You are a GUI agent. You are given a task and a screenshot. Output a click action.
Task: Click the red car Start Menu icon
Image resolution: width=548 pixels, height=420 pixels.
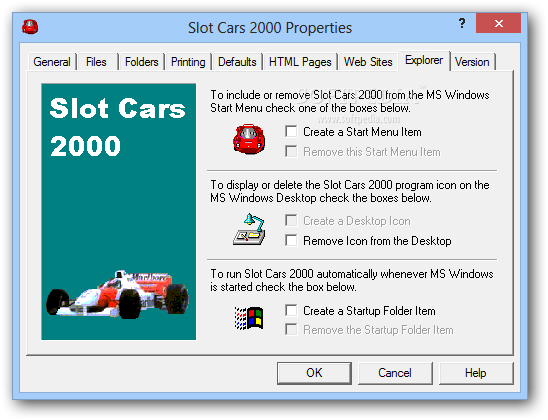pyautogui.click(x=249, y=139)
